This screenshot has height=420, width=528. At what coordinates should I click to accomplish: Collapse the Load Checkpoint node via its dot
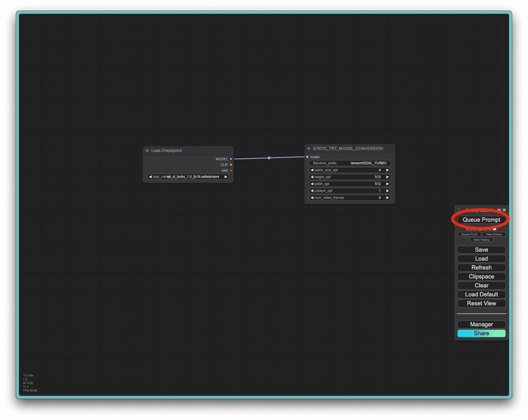point(147,150)
